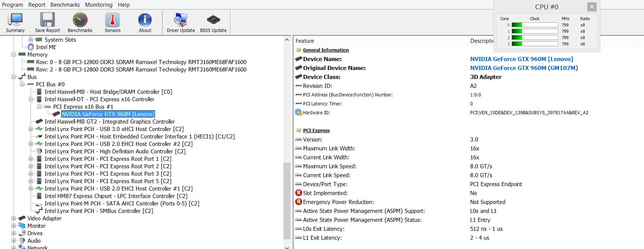The height and width of the screenshot is (249, 644).
Task: Click the About info icon
Action: pos(145,20)
